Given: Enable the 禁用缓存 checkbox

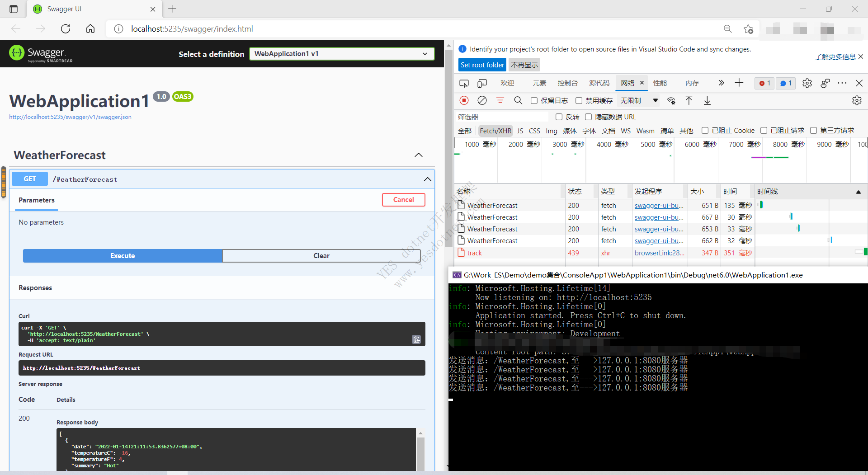Looking at the screenshot, I should tap(579, 101).
